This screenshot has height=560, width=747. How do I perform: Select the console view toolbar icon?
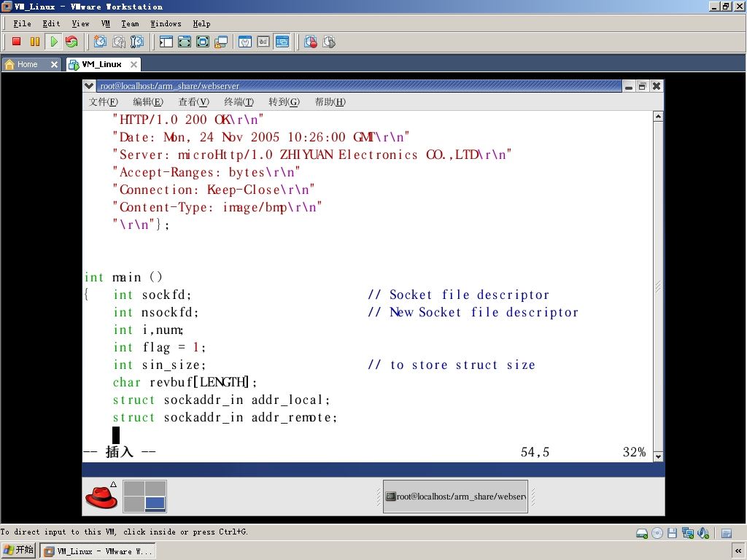click(282, 42)
